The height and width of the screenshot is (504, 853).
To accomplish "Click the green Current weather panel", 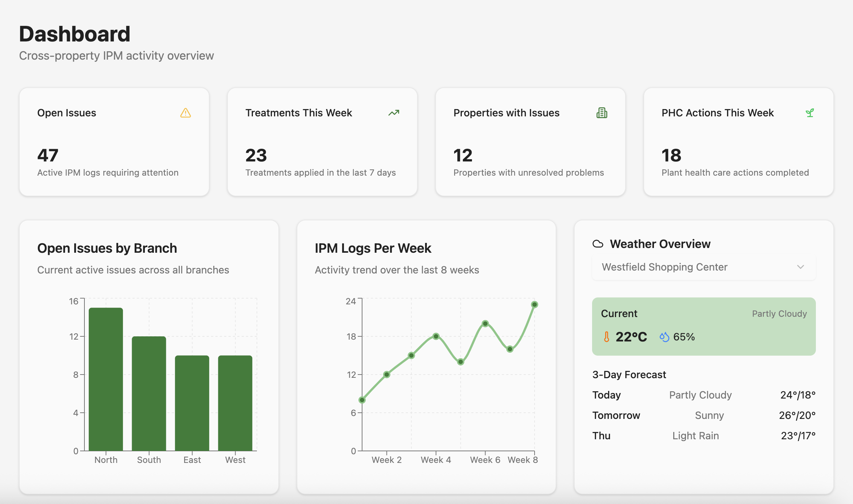I will [x=703, y=327].
